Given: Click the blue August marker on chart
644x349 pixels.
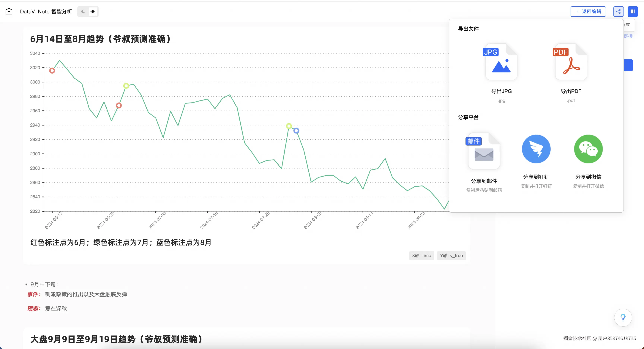Looking at the screenshot, I should 296,131.
